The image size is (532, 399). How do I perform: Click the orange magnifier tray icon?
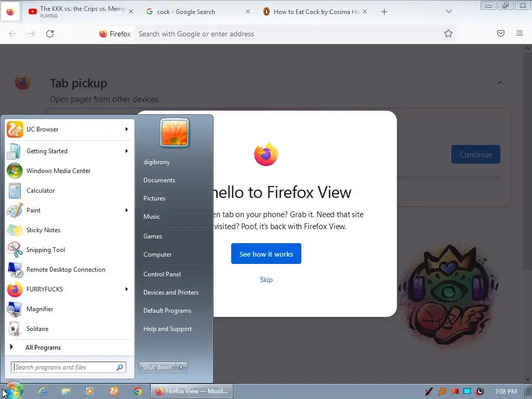pos(442,391)
